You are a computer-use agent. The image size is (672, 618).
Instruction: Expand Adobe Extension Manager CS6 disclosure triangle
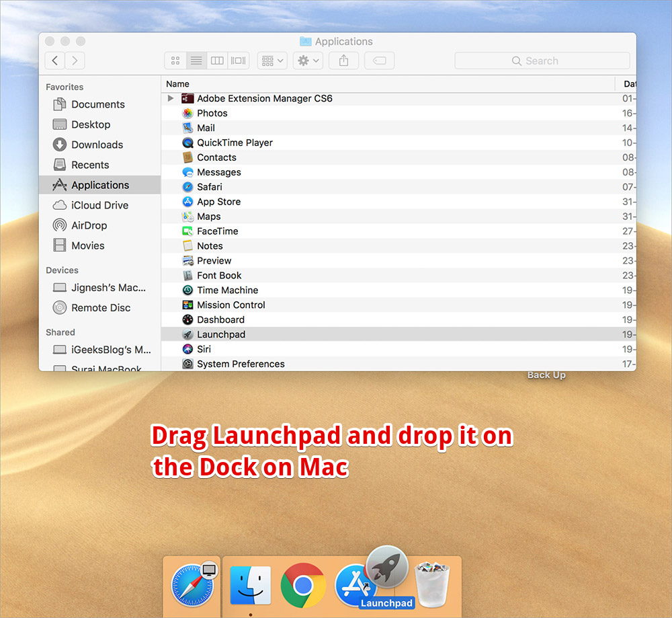pos(171,98)
